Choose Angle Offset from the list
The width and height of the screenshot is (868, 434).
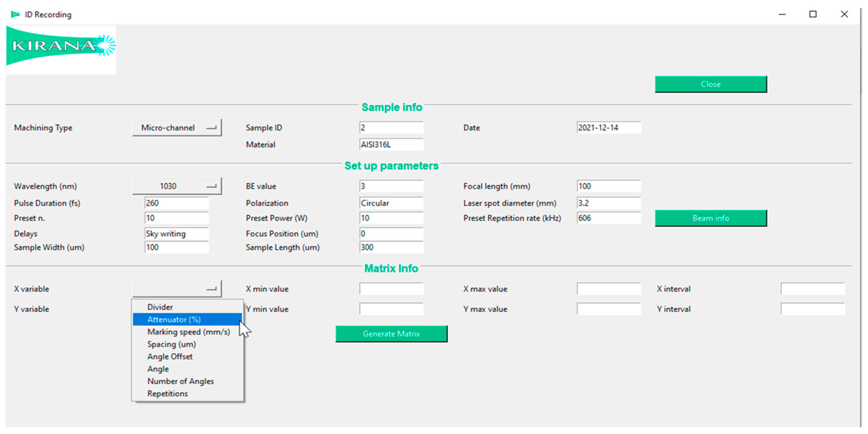pos(170,357)
